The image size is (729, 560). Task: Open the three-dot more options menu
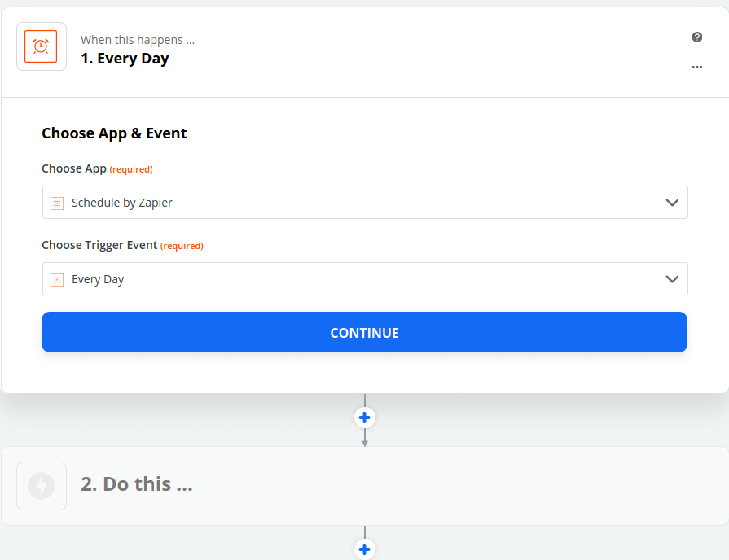pyautogui.click(x=696, y=68)
